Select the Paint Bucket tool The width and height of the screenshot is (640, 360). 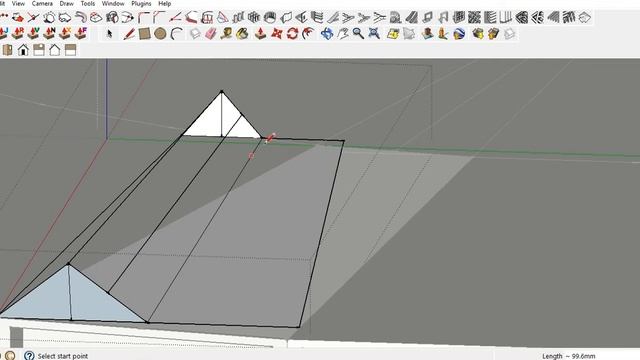[x=242, y=33]
